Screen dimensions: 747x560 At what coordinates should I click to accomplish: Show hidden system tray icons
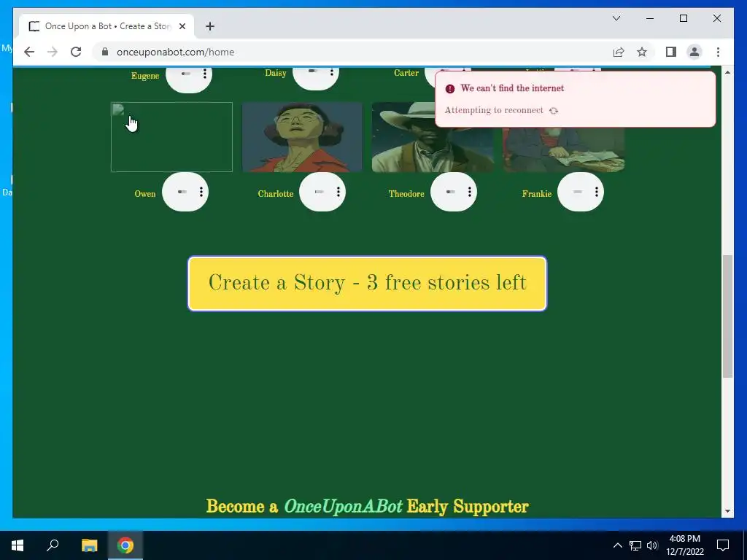[617, 545]
